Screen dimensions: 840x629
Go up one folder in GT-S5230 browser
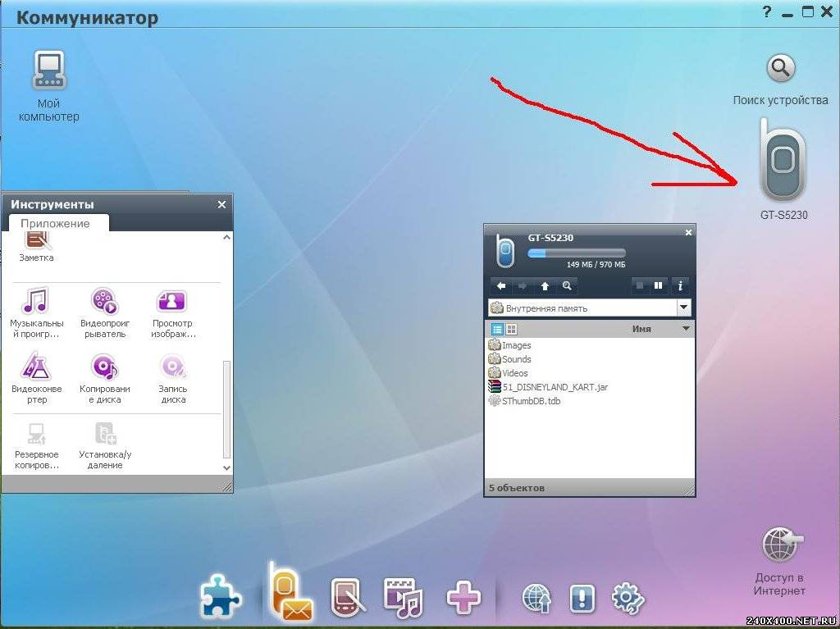coord(545,286)
